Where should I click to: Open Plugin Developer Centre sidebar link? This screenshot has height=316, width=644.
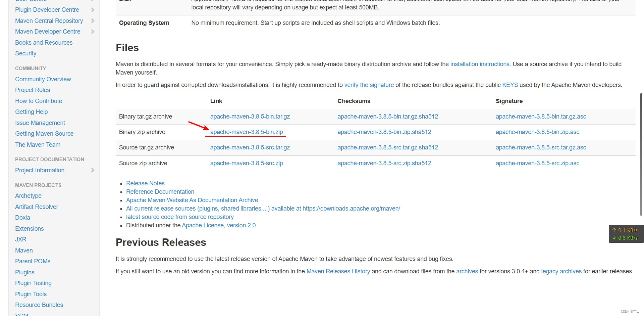coord(47,10)
